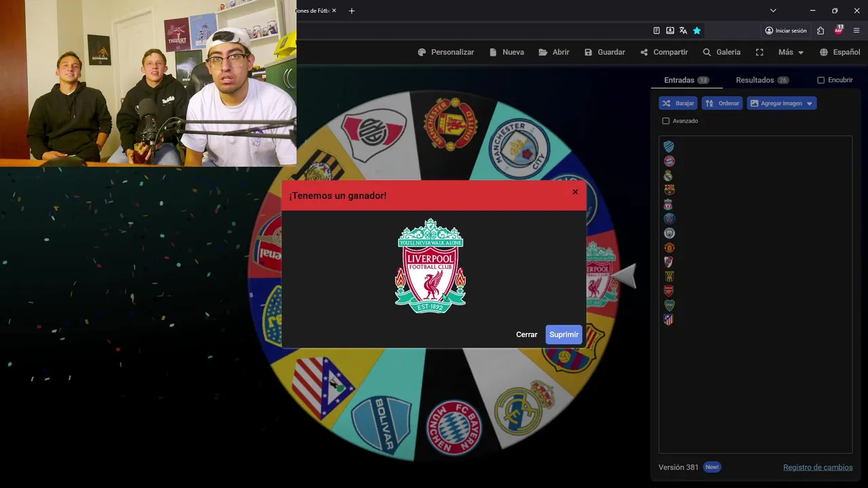This screenshot has height=488, width=868.
Task: Remove the winner with the Suprimir button
Action: click(x=564, y=335)
